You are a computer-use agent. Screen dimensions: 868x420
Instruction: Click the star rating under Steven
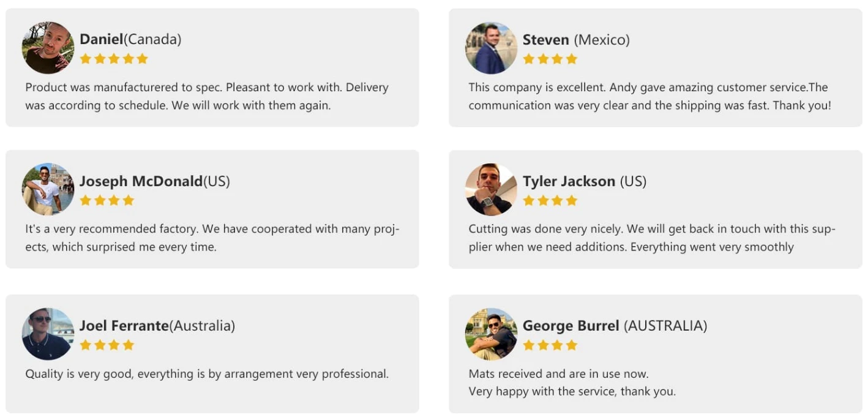[x=550, y=59]
